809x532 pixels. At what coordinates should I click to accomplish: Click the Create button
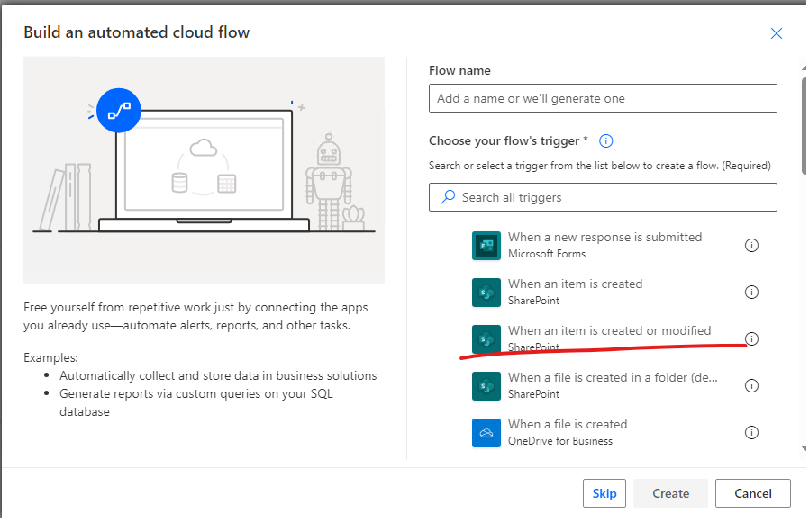(671, 493)
